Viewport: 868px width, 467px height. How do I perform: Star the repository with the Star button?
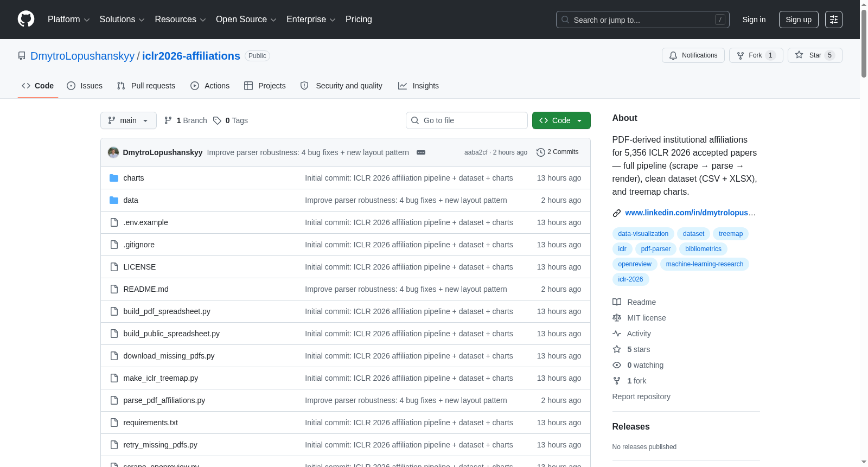815,55
